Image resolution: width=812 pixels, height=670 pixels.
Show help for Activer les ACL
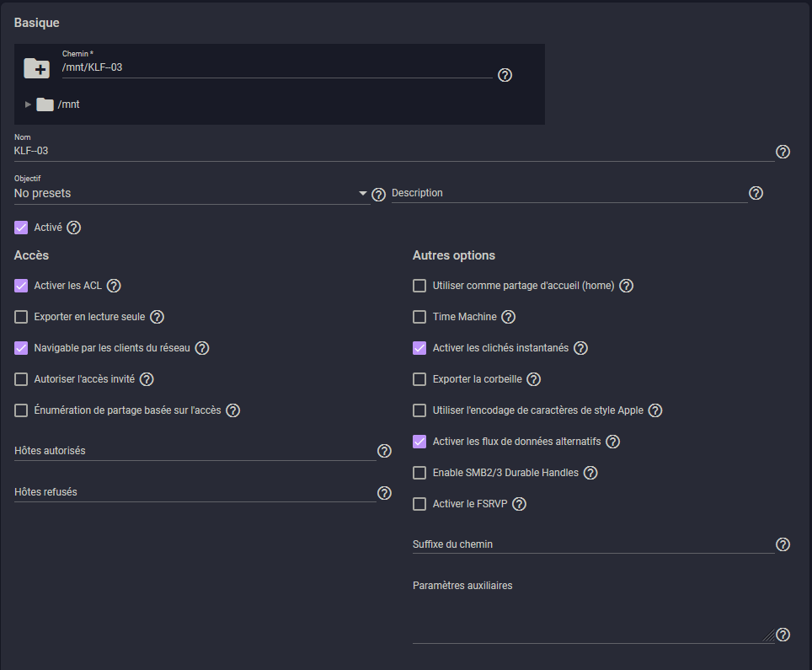(114, 286)
